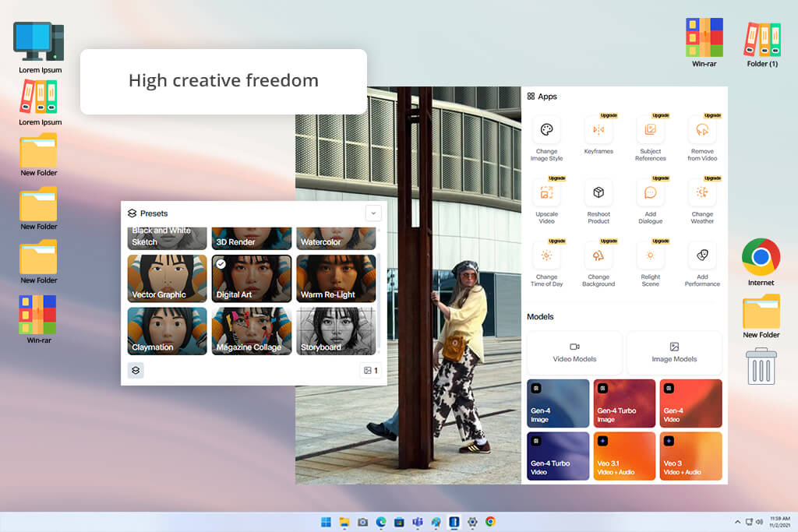798x532 pixels.
Task: Open the Recycle Bin on the desktop
Action: [761, 365]
